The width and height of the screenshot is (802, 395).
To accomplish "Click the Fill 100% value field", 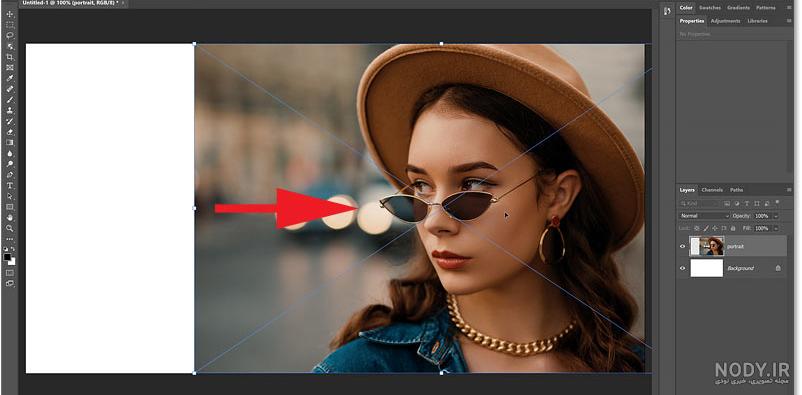I will (x=763, y=228).
